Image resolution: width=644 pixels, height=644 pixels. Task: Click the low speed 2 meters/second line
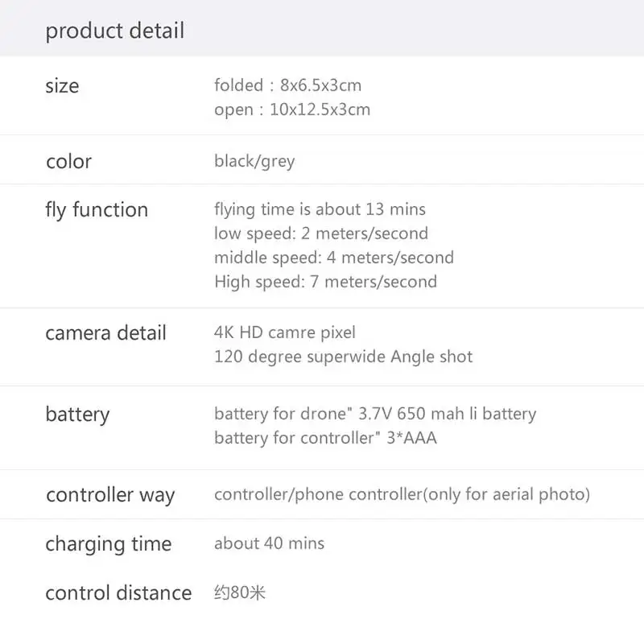coord(320,233)
